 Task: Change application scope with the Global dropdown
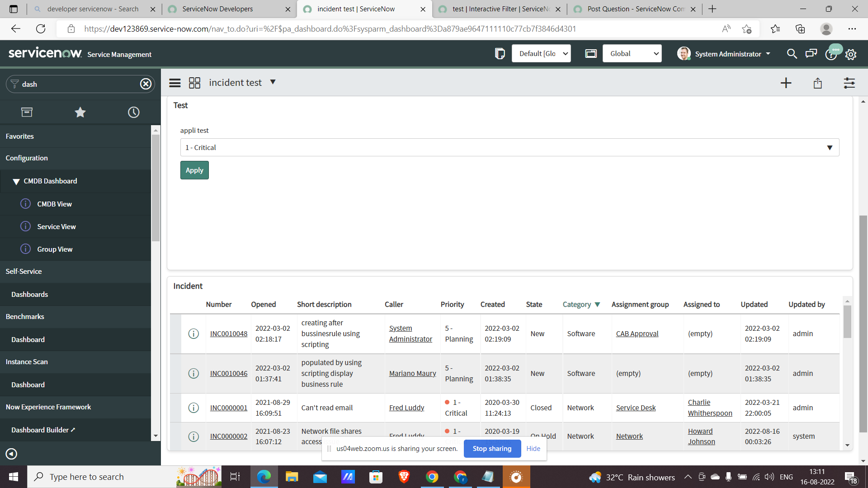[632, 53]
